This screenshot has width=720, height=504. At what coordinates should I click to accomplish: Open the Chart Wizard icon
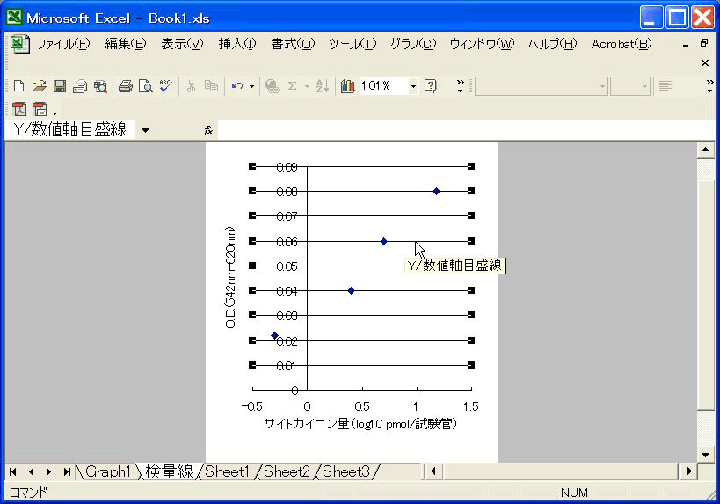tap(347, 87)
